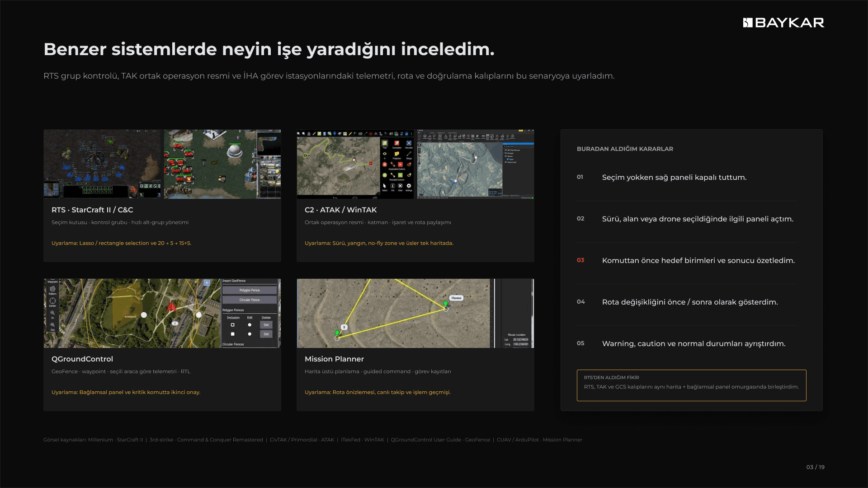The width and height of the screenshot is (868, 488).
Task: Open the StarCraft II screenshot thumbnail
Action: point(102,164)
